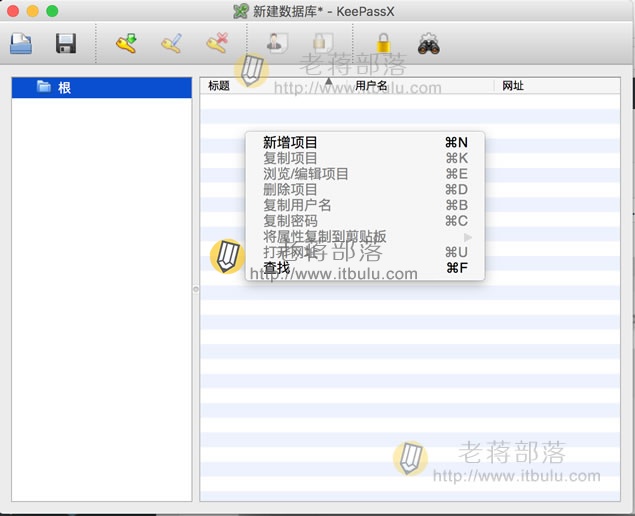
Task: Edit entry using key and pencil icon
Action: (x=171, y=43)
